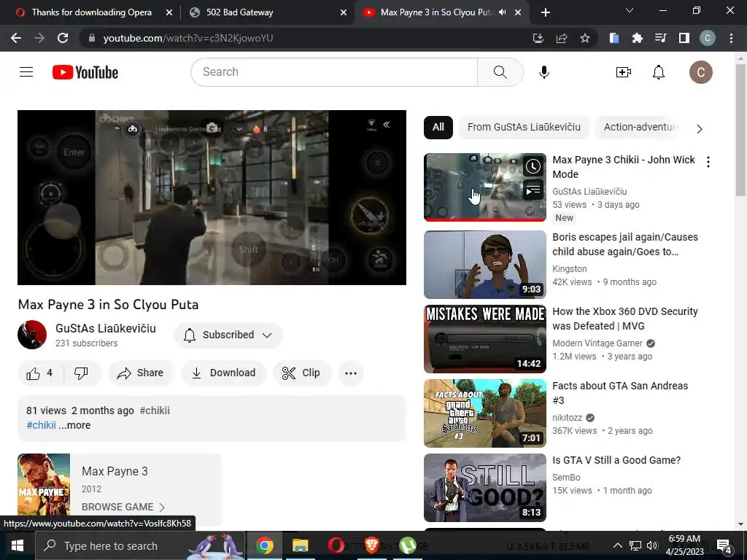Select the All filter chip
The height and width of the screenshot is (560, 747).
click(x=438, y=127)
